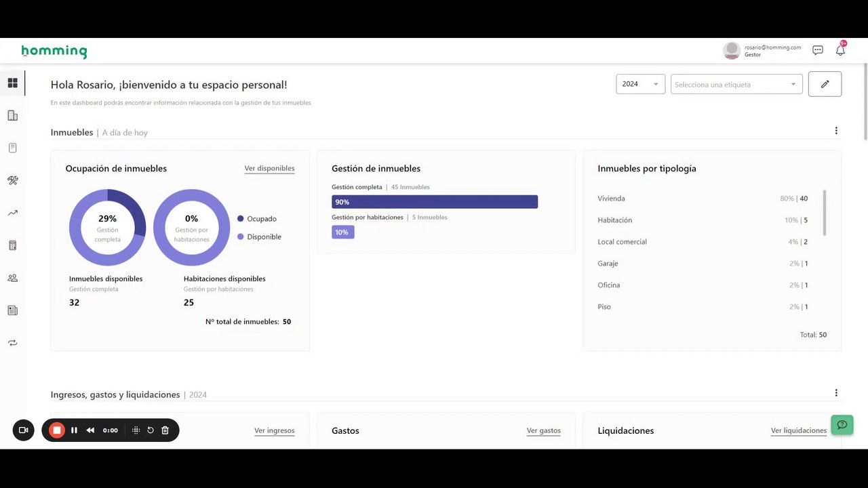Click the pencil edit dashboard button
868x488 pixels.
[825, 84]
